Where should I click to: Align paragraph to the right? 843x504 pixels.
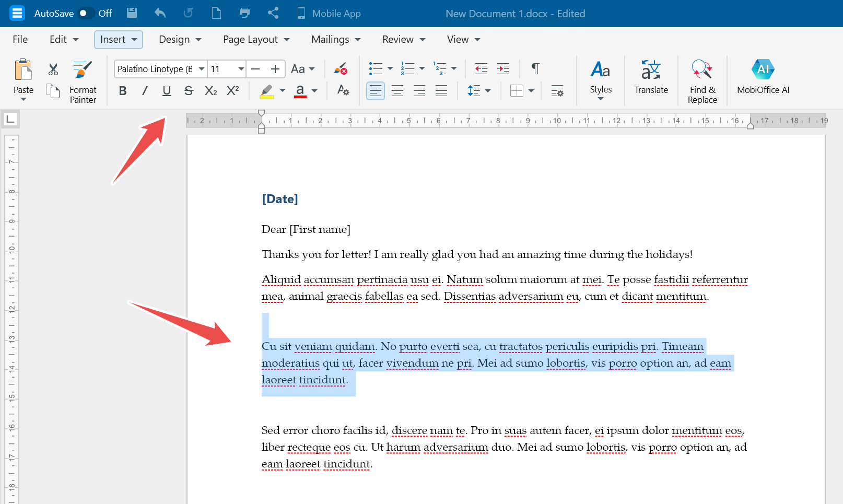click(419, 91)
